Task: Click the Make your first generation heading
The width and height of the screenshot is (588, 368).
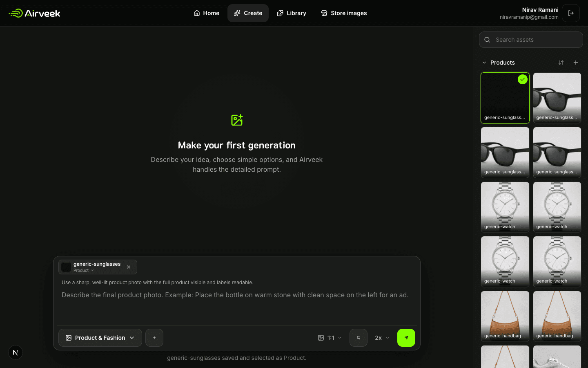Action: (237, 145)
